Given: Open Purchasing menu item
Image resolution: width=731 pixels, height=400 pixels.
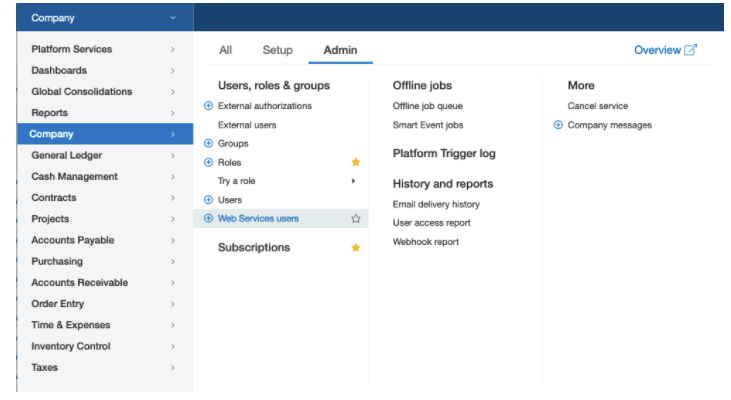Looking at the screenshot, I should click(105, 261).
